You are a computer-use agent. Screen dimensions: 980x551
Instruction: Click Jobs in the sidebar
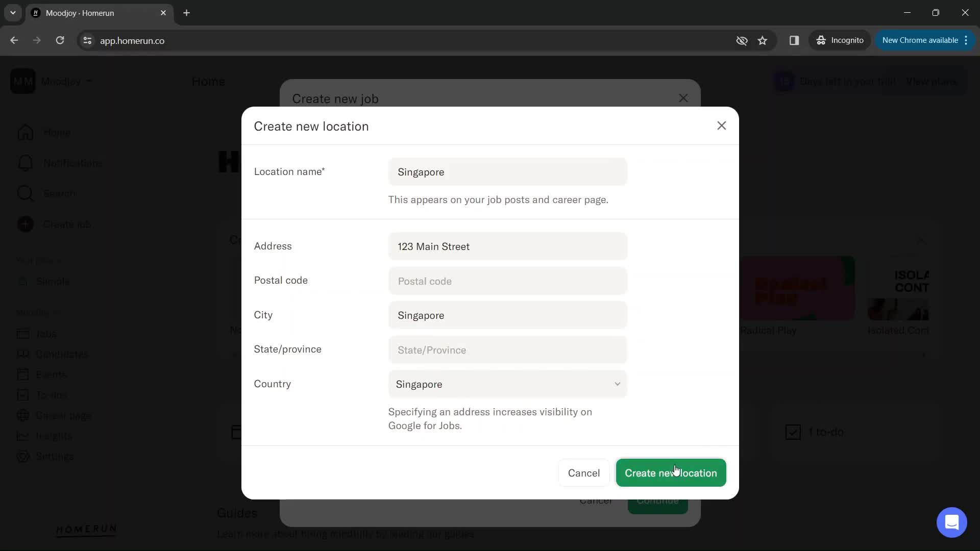click(46, 334)
